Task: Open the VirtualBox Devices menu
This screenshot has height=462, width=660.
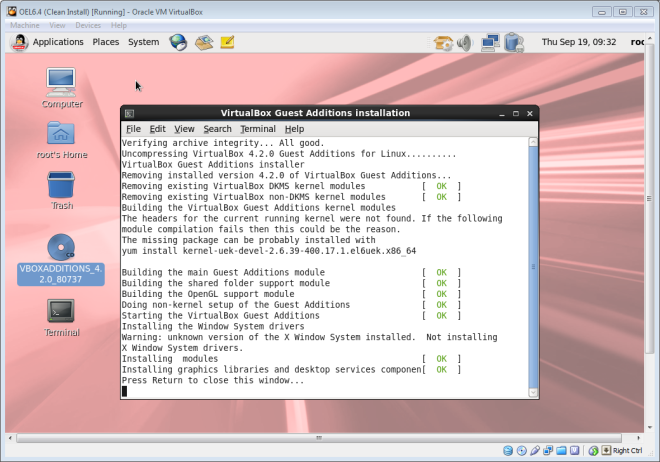Action: pyautogui.click(x=88, y=25)
